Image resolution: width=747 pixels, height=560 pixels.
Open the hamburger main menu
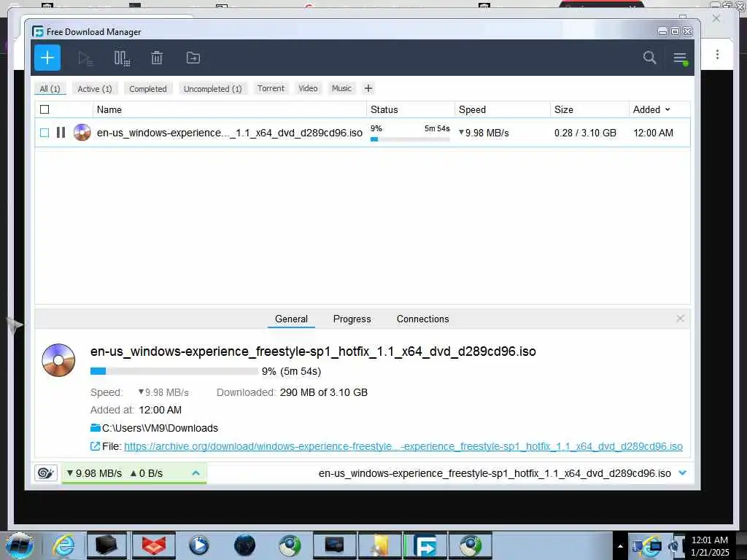[680, 58]
